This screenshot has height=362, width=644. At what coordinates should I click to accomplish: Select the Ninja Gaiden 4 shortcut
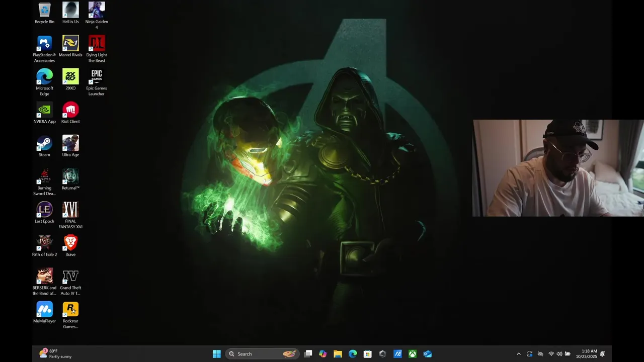click(x=97, y=16)
